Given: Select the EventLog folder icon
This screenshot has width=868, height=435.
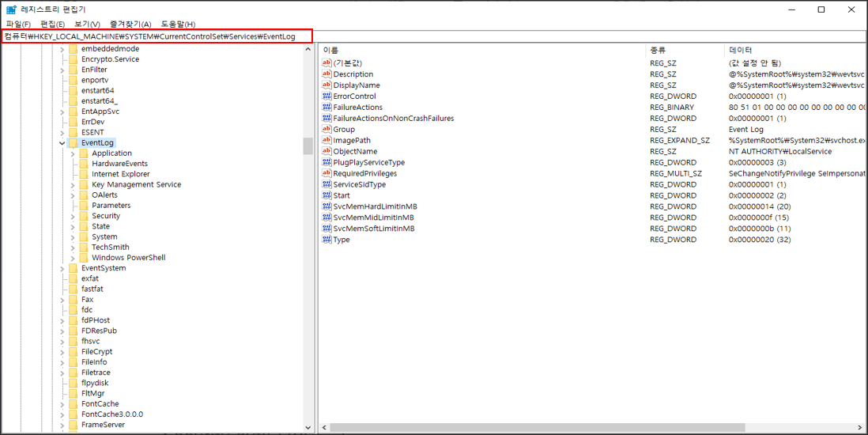Looking at the screenshot, I should click(x=73, y=143).
